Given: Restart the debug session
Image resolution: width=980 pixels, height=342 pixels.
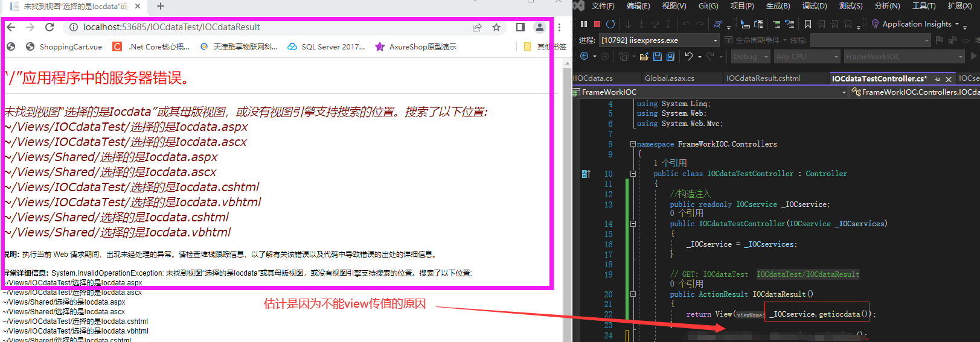Looking at the screenshot, I should pyautogui.click(x=610, y=24).
